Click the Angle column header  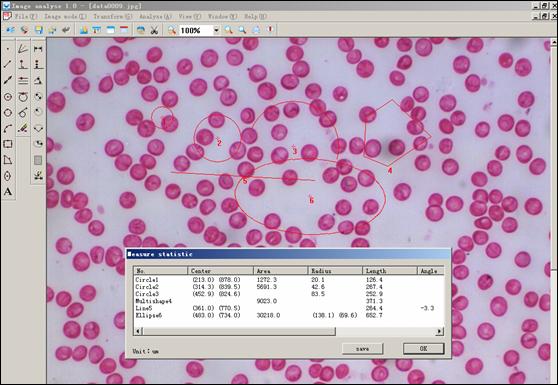[x=431, y=271]
